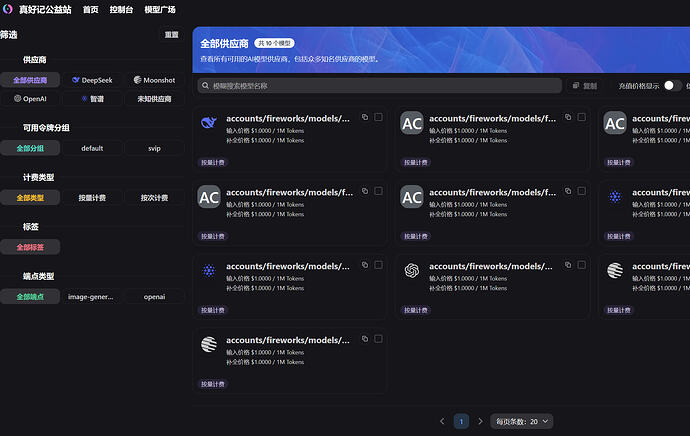Tick the checkbox on the third-row left 智谱 card
Viewport: 690px width, 436px height.
pyautogui.click(x=378, y=265)
